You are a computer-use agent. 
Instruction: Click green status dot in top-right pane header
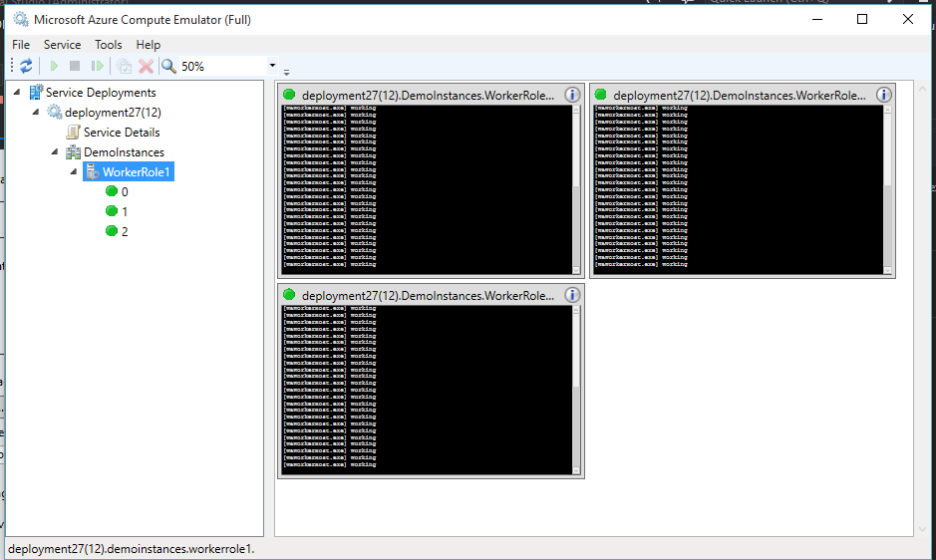pos(601,95)
